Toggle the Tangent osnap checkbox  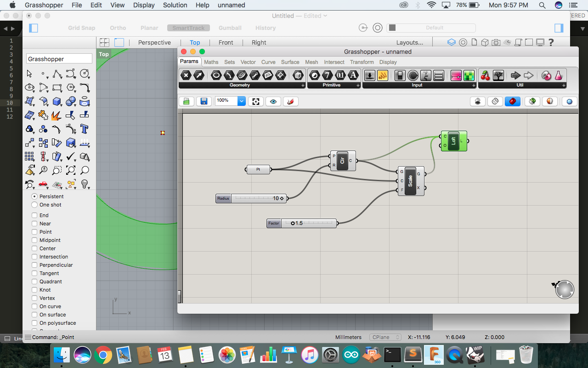click(34, 273)
